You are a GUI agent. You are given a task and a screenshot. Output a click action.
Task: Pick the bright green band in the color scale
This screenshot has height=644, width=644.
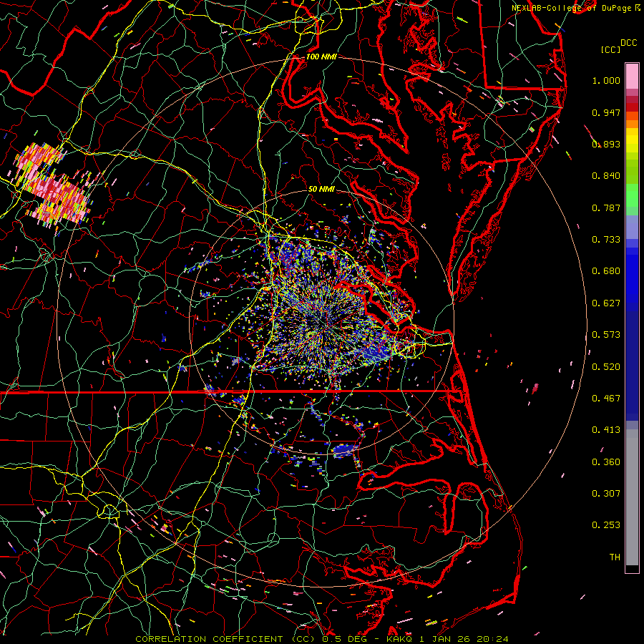[x=632, y=195]
